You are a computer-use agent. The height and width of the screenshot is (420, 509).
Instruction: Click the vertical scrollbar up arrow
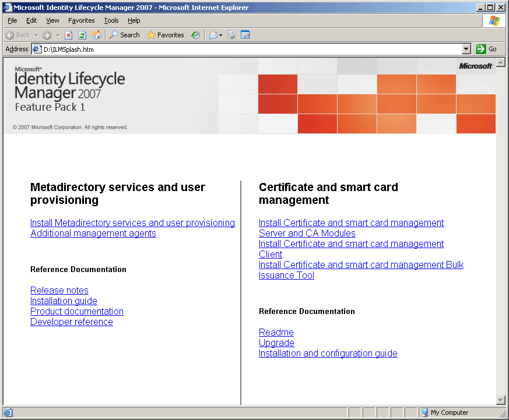coord(501,62)
